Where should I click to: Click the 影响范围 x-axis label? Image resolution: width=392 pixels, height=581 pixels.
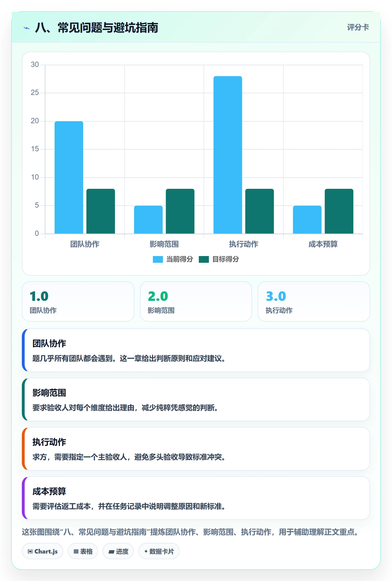click(164, 244)
